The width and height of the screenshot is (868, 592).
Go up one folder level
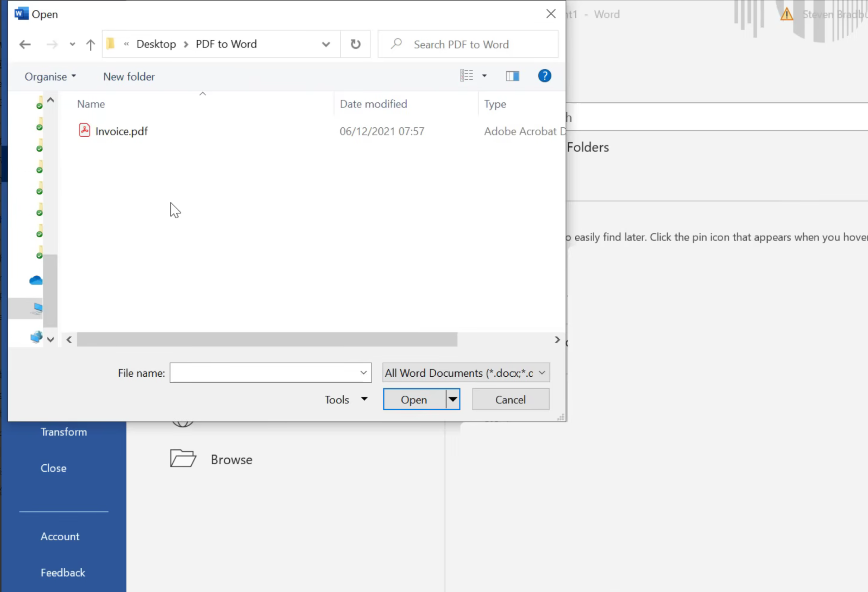(x=90, y=44)
